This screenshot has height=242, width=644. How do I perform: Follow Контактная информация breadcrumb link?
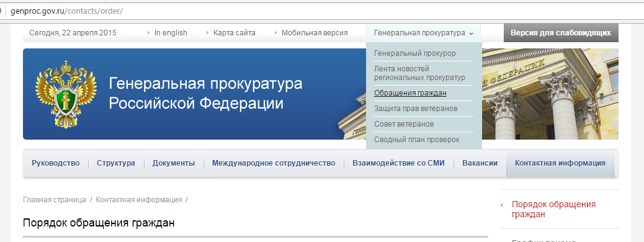(x=139, y=200)
